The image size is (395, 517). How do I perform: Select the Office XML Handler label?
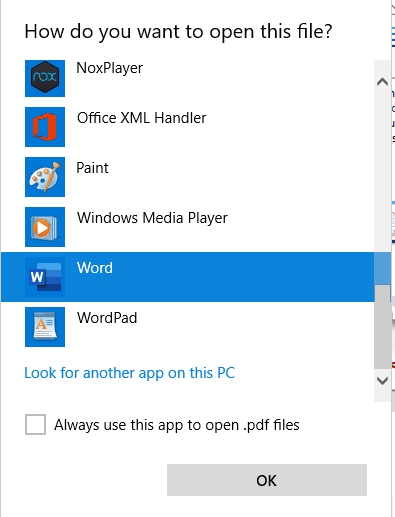(x=142, y=118)
